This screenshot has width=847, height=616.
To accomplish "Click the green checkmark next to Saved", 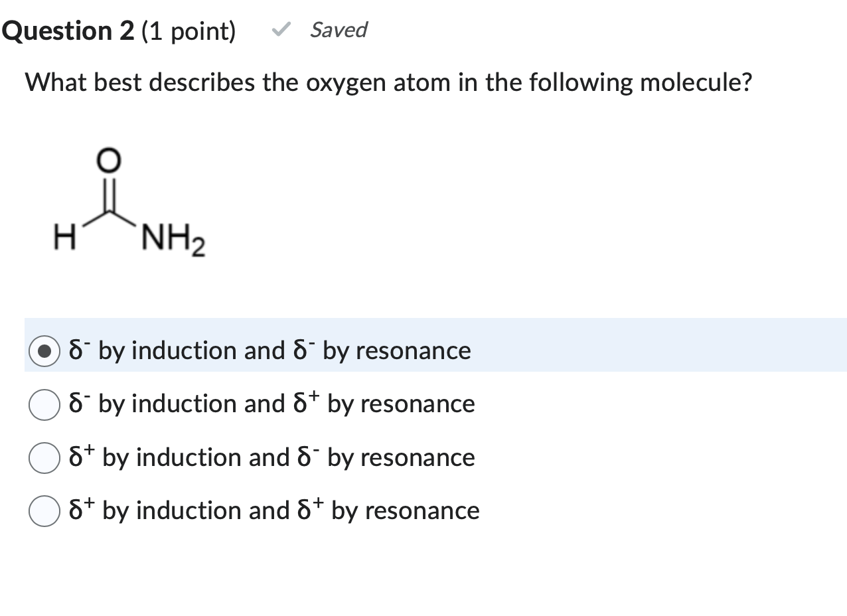I will (281, 29).
